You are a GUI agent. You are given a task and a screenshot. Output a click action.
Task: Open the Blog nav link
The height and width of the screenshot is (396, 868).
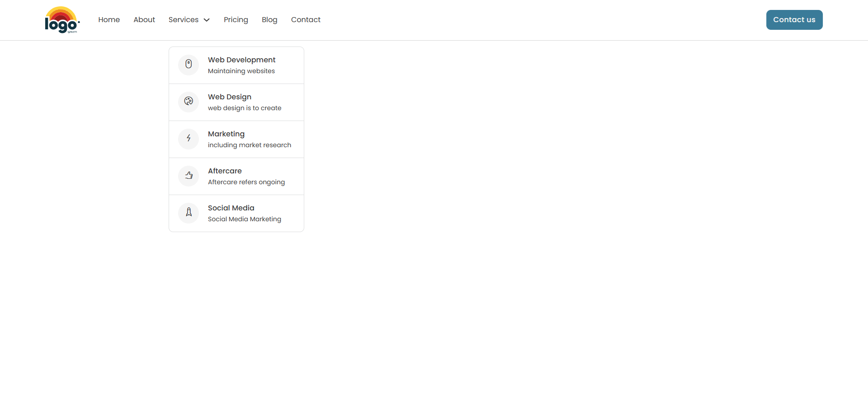(269, 20)
